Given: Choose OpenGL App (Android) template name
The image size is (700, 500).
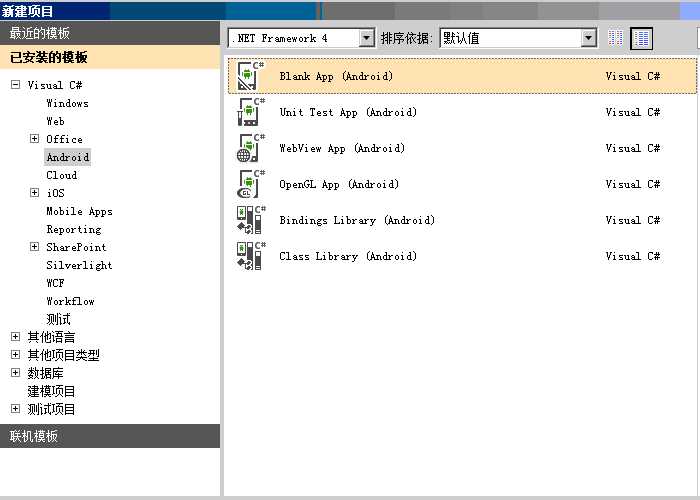Looking at the screenshot, I should click(339, 184).
